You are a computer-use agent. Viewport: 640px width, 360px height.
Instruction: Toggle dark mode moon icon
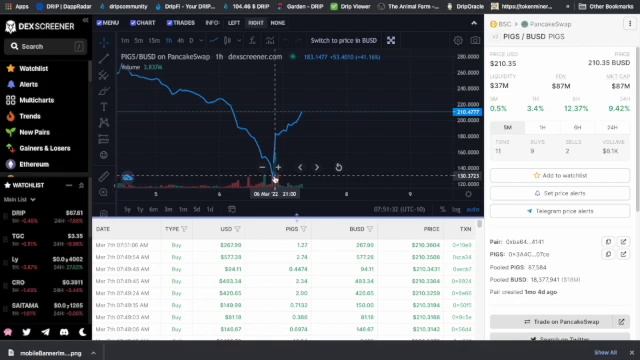[83, 332]
